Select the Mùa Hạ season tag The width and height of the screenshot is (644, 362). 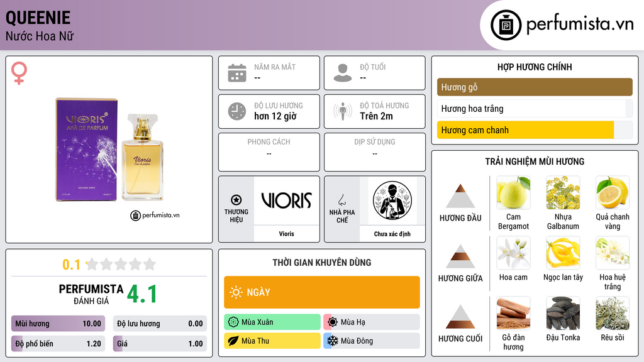pos(372,322)
